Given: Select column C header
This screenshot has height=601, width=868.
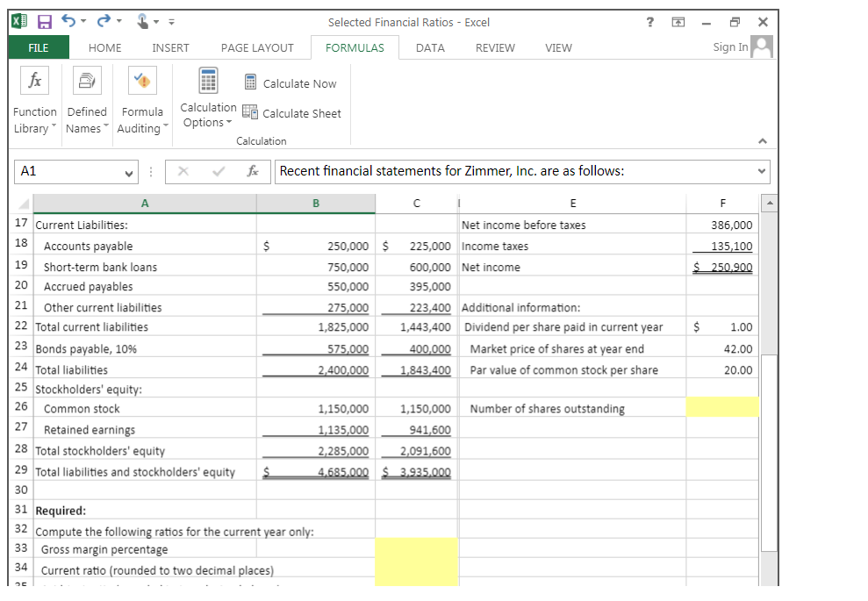Looking at the screenshot, I should (x=416, y=204).
